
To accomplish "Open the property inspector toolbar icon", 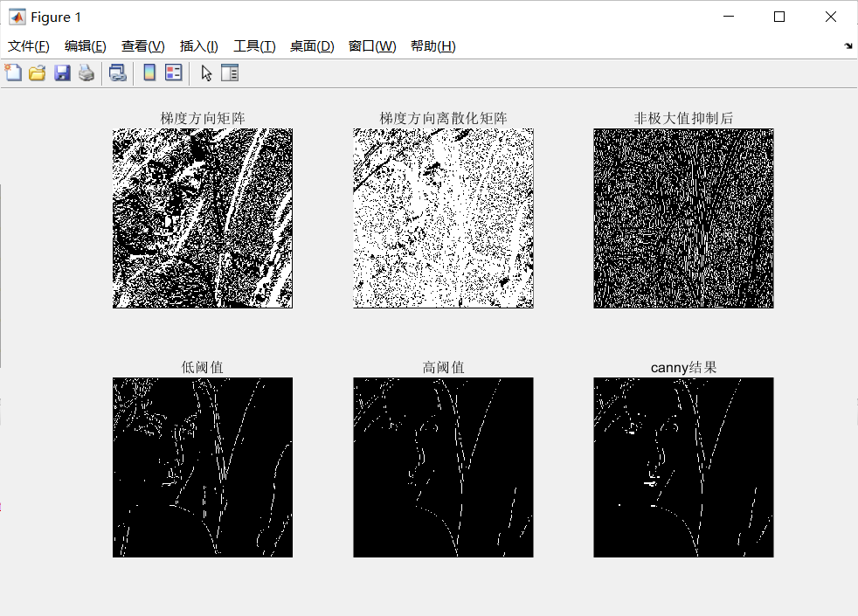I will point(229,73).
